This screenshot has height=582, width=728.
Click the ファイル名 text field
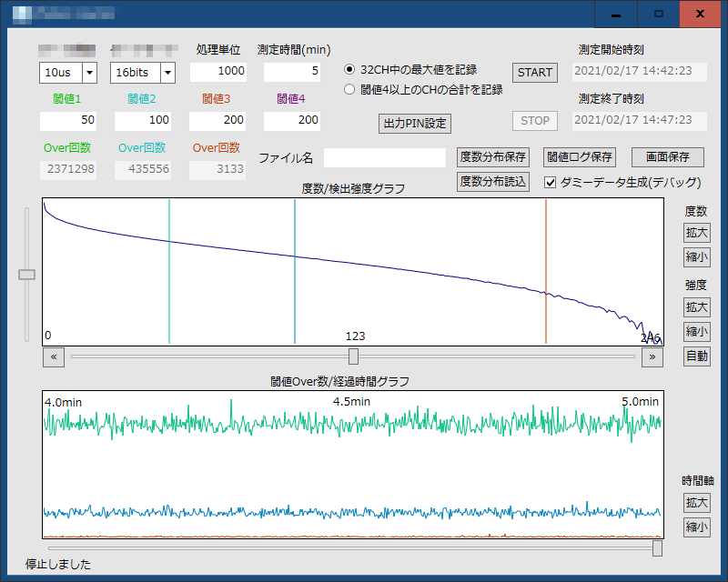click(x=384, y=158)
